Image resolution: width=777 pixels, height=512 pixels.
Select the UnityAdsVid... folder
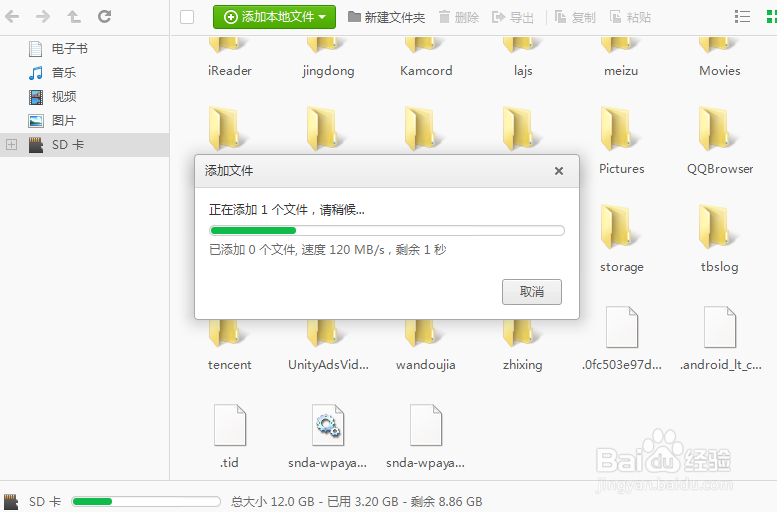[x=328, y=347]
